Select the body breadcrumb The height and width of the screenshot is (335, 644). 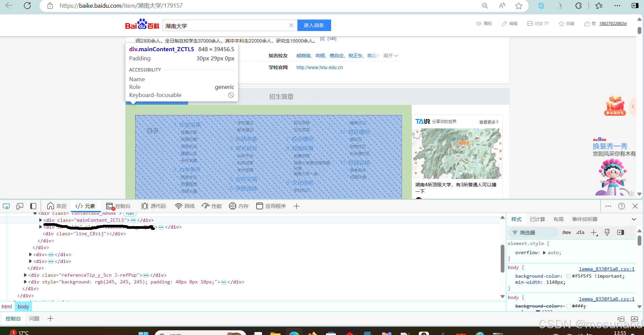[x=23, y=307]
